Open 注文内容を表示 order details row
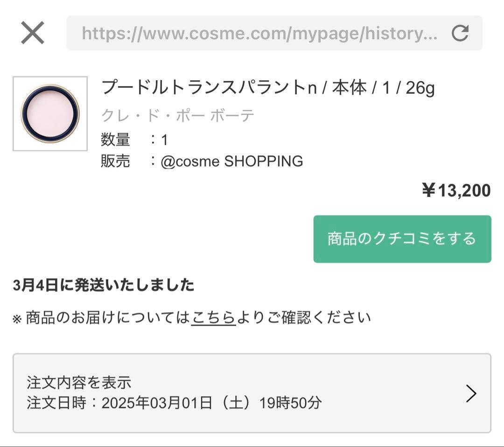The image size is (504, 447). pos(79,382)
